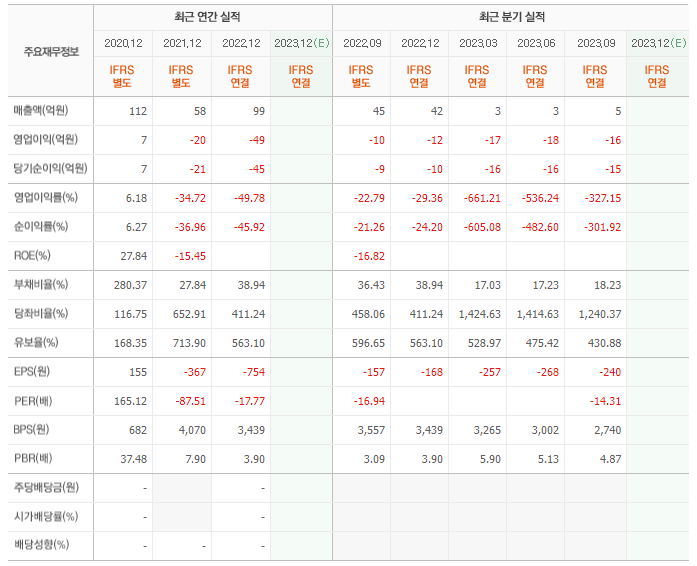Click the 시가배당률(%) row label
The height and width of the screenshot is (566, 697).
tap(46, 517)
